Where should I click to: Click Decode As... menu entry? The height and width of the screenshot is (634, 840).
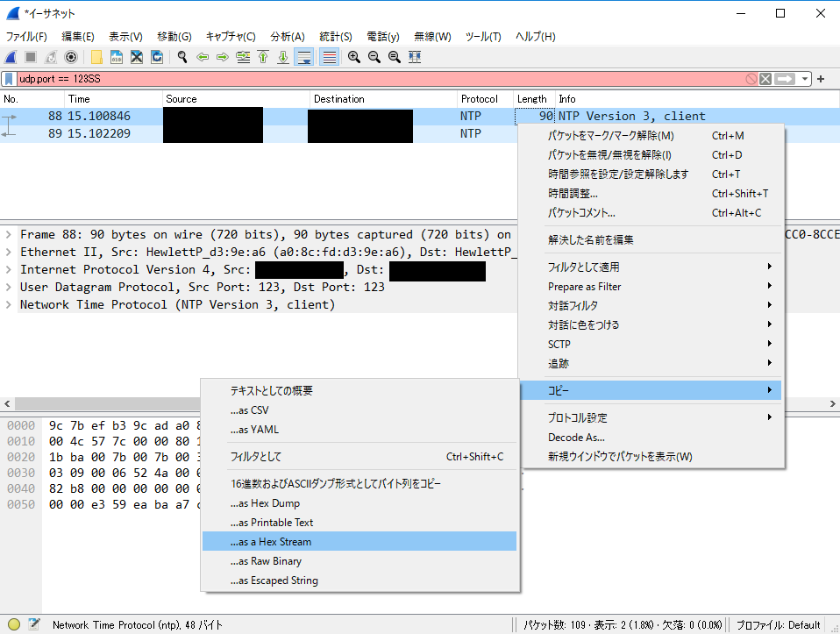651,437
